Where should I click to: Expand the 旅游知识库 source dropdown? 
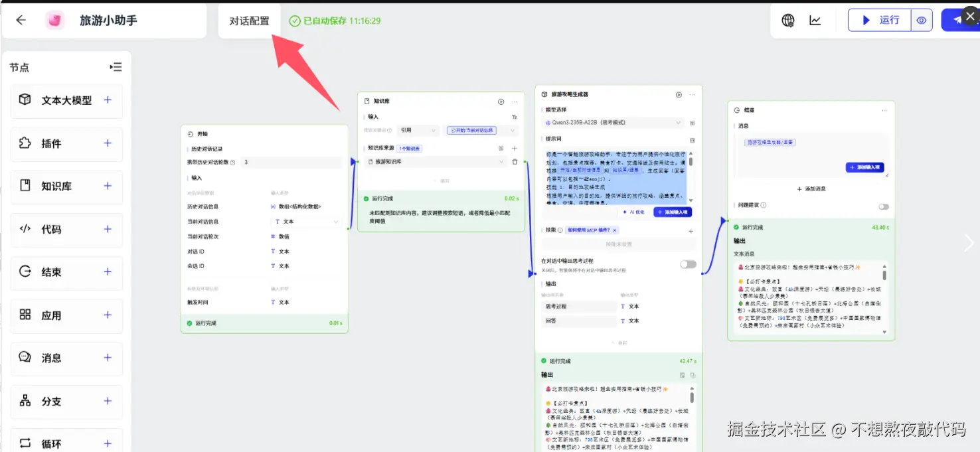click(x=436, y=161)
